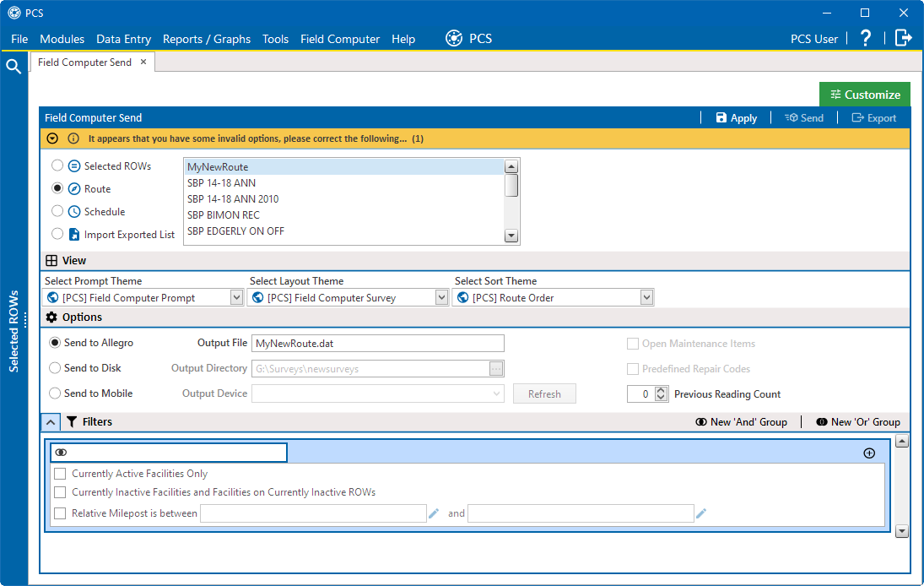924x586 pixels.
Task: Check the Open Maintenance Items checkbox
Action: (x=633, y=344)
